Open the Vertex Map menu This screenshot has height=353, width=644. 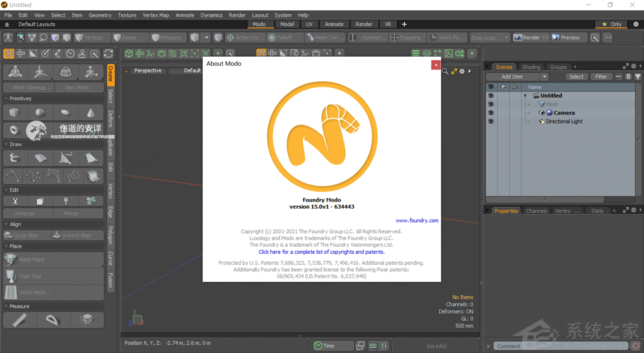tap(156, 15)
